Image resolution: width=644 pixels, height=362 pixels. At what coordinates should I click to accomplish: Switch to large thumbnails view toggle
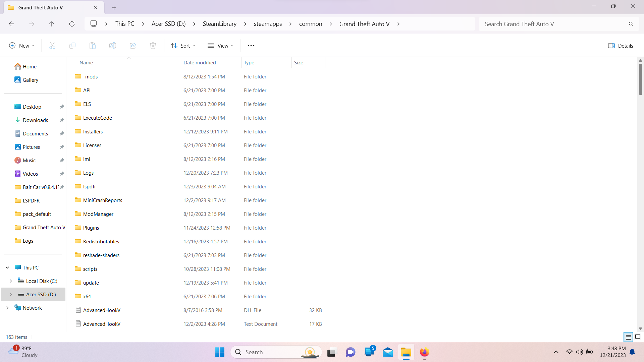(x=638, y=337)
